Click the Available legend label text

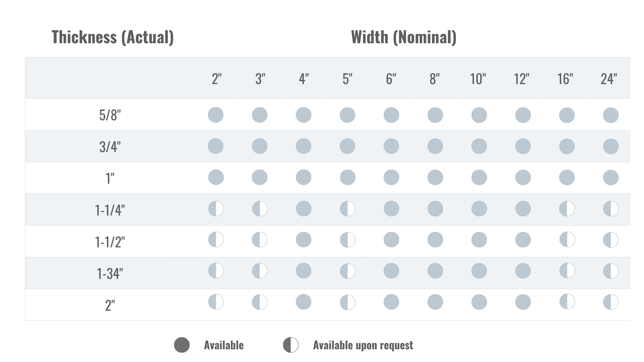(x=224, y=345)
